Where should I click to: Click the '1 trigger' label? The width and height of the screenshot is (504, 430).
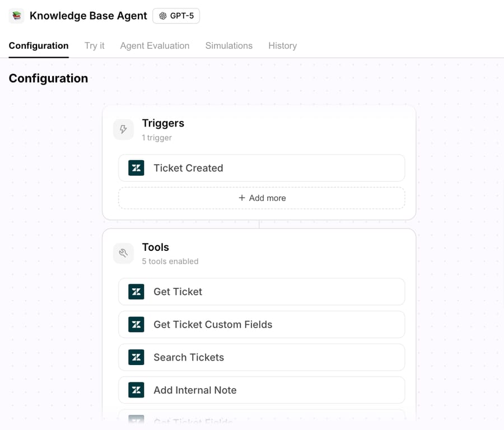(157, 138)
